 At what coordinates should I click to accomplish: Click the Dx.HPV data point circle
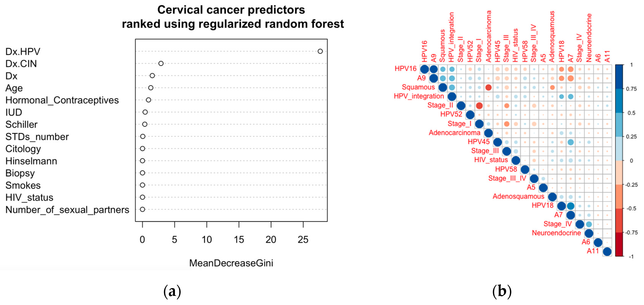point(320,51)
